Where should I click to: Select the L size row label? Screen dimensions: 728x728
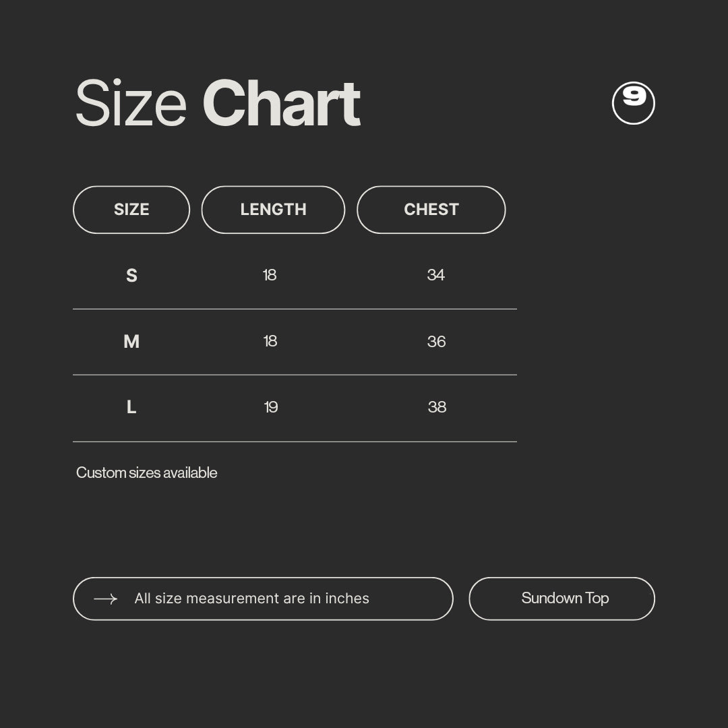click(131, 407)
